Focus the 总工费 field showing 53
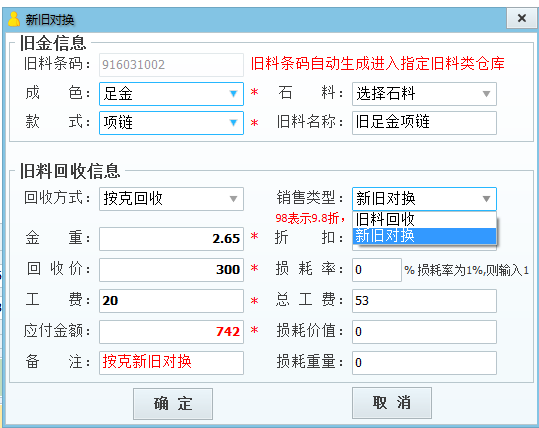The height and width of the screenshot is (428, 539). tap(424, 301)
